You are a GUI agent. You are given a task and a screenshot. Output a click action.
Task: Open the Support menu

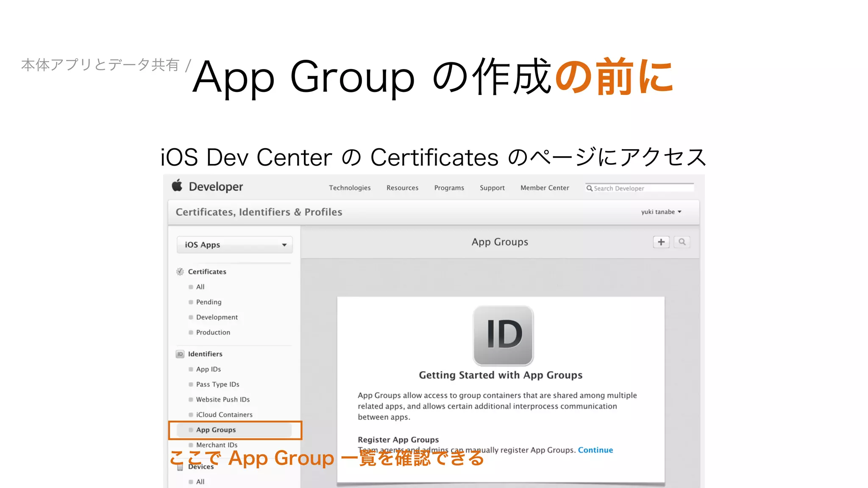point(492,188)
